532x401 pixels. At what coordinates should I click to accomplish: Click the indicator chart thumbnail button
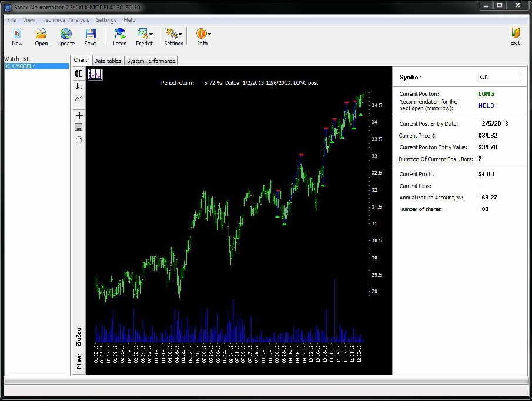pos(95,74)
